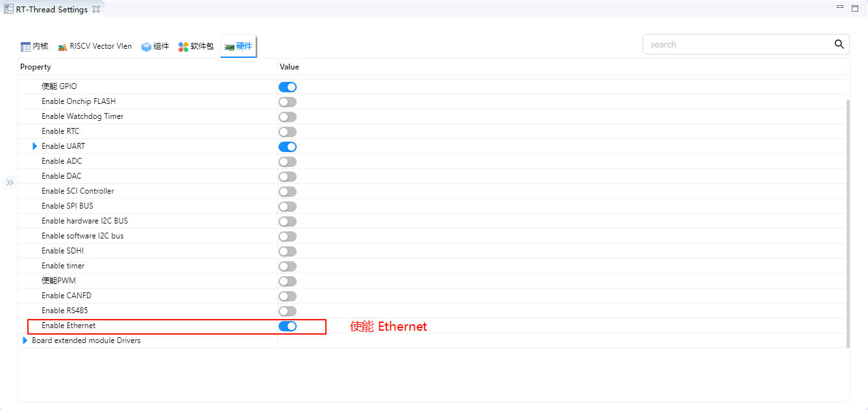Toggle Enable Watchdog Timer on
868x410 pixels.
[288, 117]
